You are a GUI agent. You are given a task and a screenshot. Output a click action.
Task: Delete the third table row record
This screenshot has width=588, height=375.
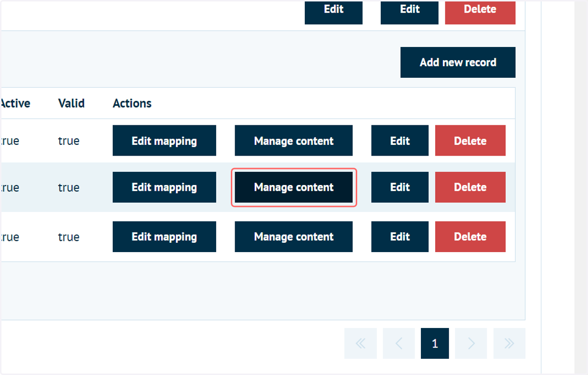click(x=470, y=236)
